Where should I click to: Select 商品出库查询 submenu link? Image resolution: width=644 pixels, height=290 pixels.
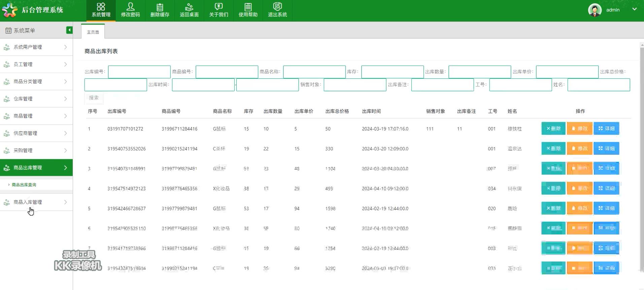coord(24,185)
